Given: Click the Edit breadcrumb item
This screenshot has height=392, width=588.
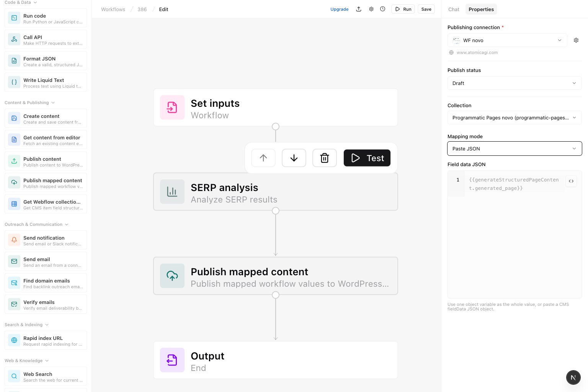Looking at the screenshot, I should click(163, 9).
